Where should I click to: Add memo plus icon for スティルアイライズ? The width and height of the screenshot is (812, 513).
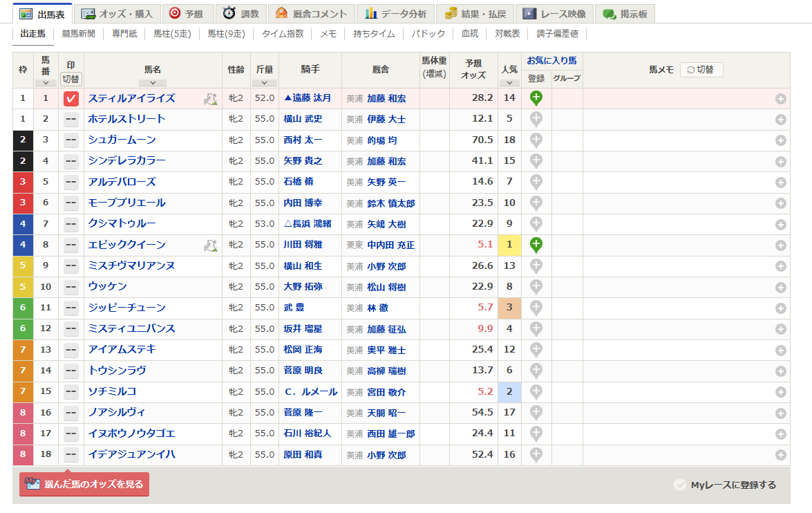point(781,99)
